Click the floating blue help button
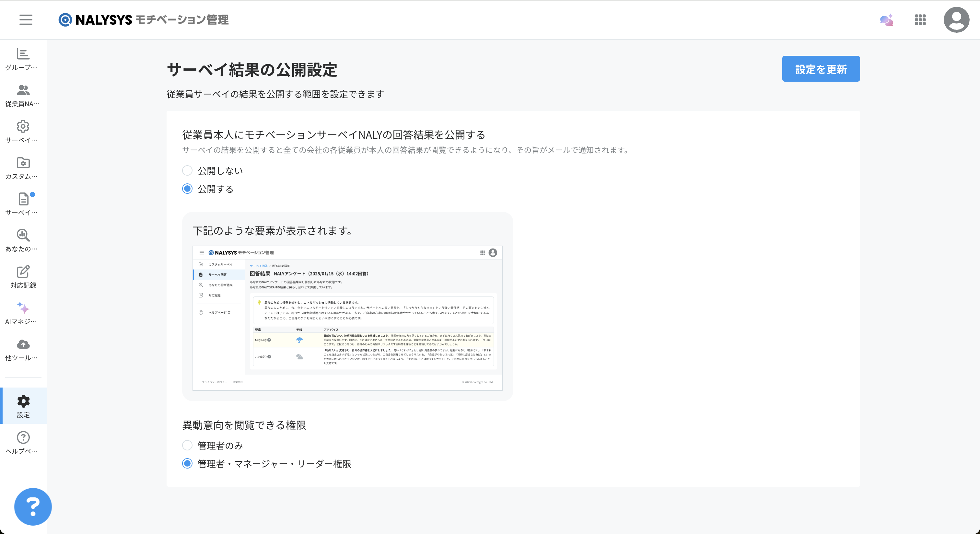Viewport: 980px width, 534px height. (33, 506)
